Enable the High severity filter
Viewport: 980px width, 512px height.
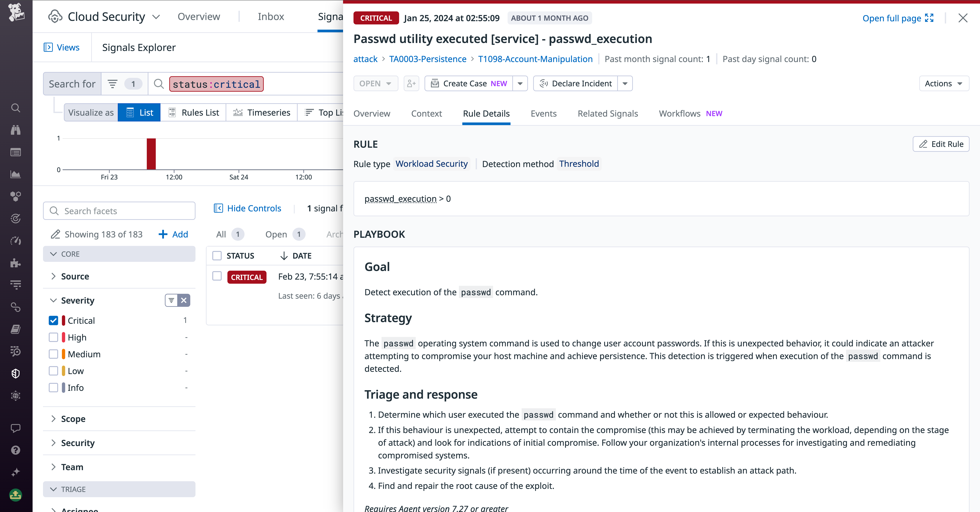coord(54,337)
